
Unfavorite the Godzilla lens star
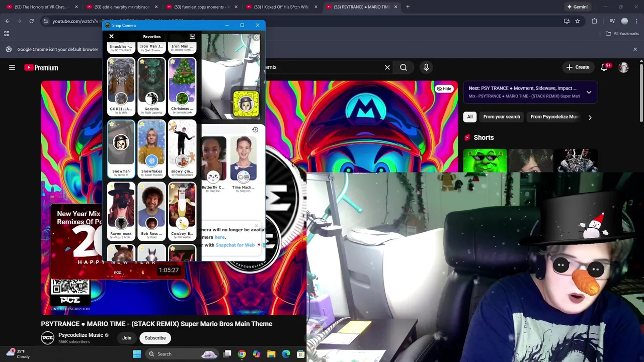[x=142, y=62]
